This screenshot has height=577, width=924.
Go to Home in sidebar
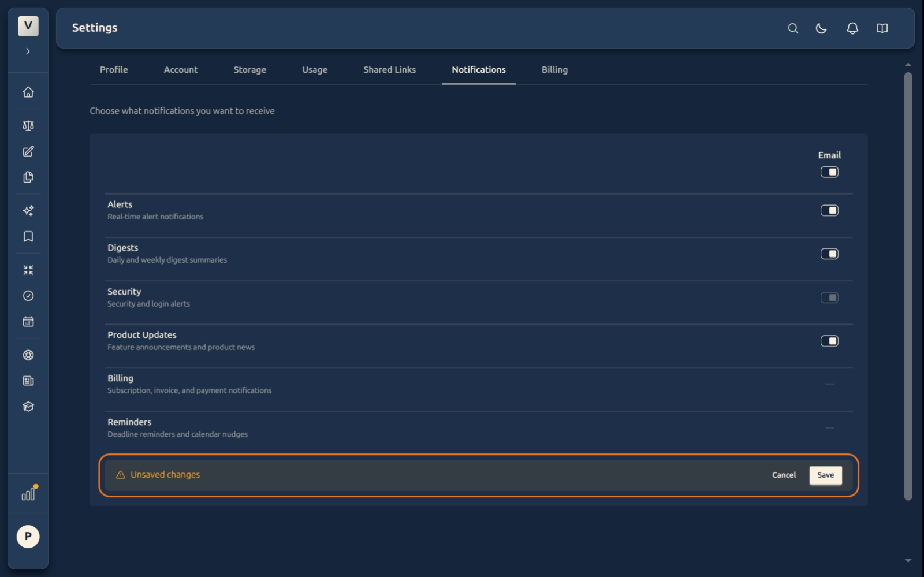coord(28,92)
